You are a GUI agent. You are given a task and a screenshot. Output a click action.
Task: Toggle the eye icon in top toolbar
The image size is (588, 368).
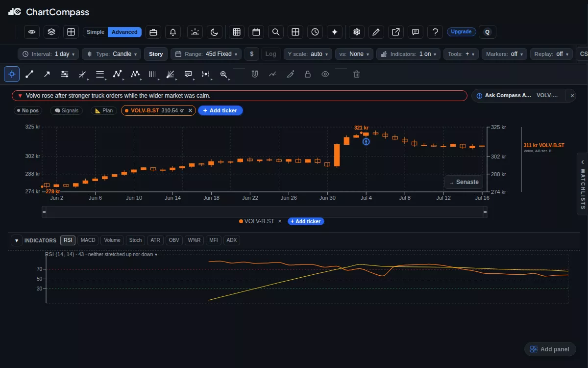coord(32,32)
